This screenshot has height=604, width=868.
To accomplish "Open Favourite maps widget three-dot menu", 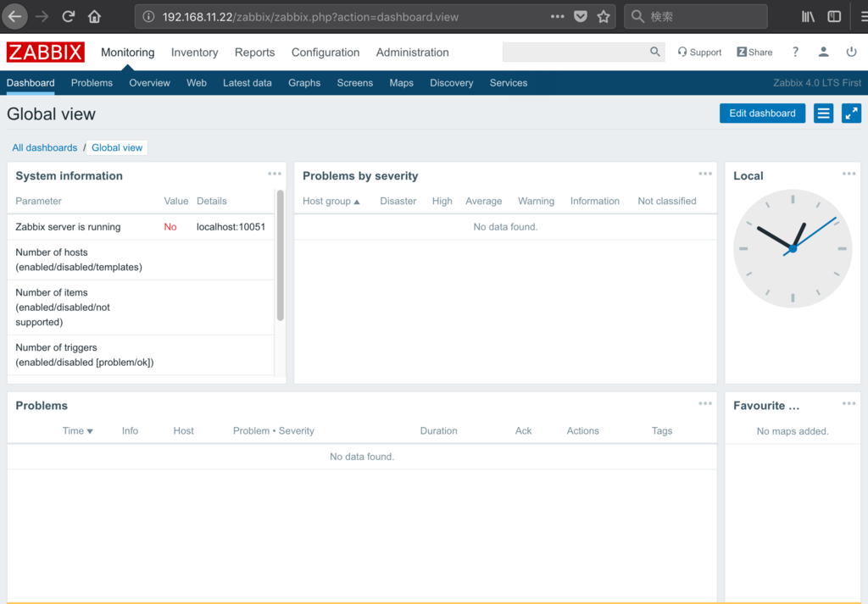I will point(849,403).
